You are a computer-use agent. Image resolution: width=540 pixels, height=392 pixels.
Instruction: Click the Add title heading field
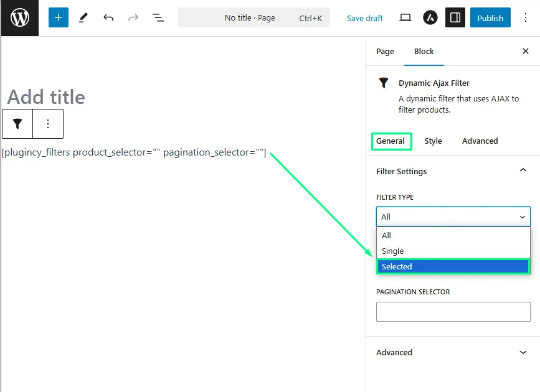[x=46, y=97]
